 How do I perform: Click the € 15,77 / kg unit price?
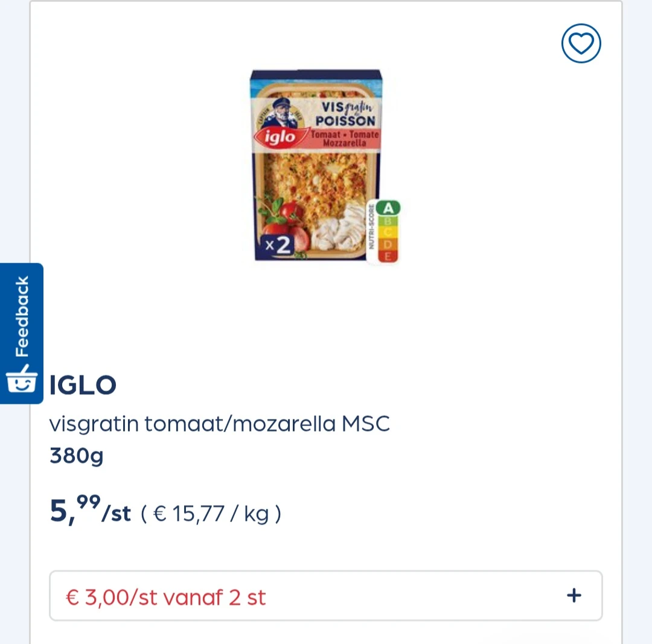click(x=211, y=514)
